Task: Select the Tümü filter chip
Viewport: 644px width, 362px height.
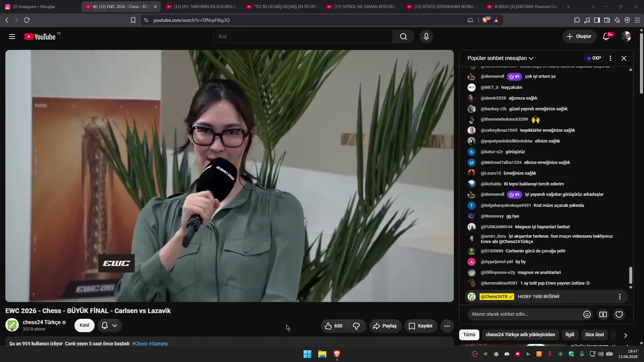Action: pyautogui.click(x=469, y=334)
